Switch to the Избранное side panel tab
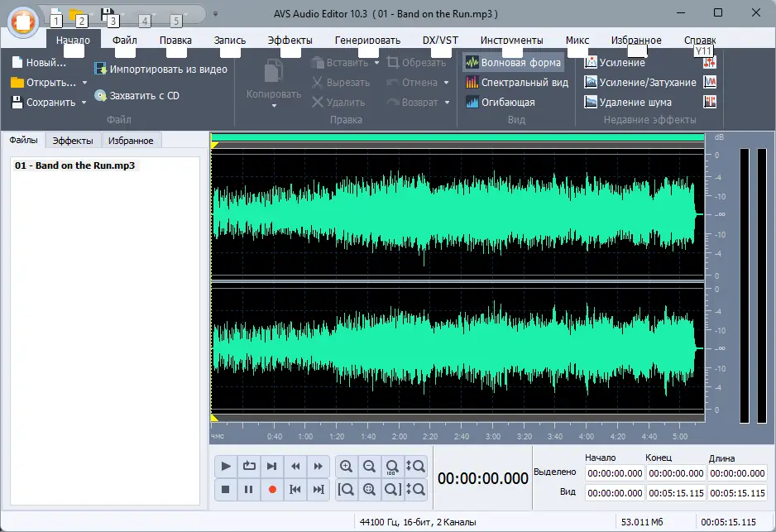Viewport: 776px width, 532px height. (x=131, y=141)
